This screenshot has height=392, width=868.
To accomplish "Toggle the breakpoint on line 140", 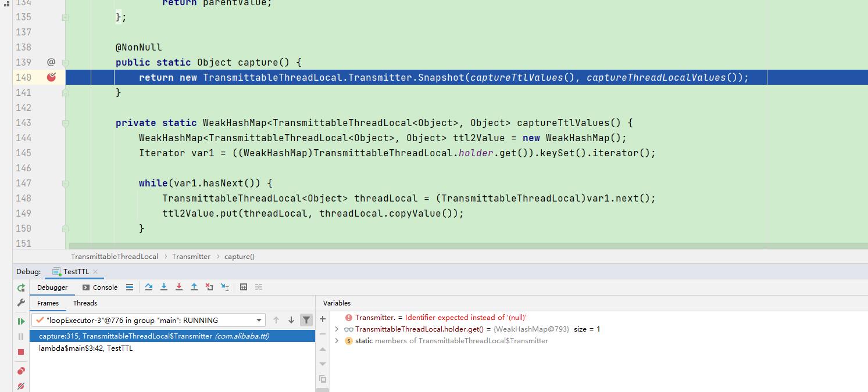I will 52,77.
